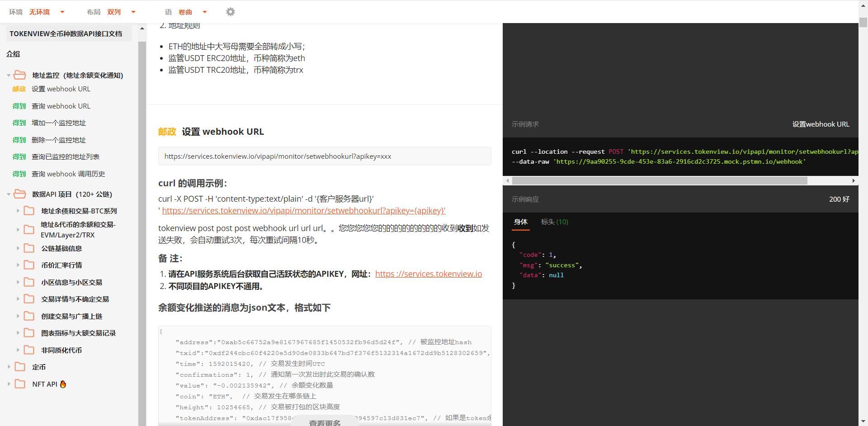
Task: Click TOKENVIEW全币种数据API接口文档 title
Action: click(x=66, y=33)
